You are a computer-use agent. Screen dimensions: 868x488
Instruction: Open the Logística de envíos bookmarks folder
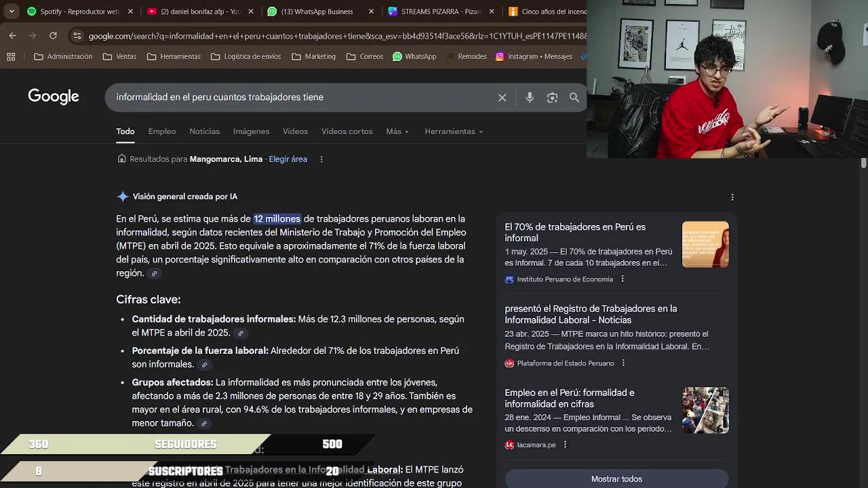[x=245, y=57]
